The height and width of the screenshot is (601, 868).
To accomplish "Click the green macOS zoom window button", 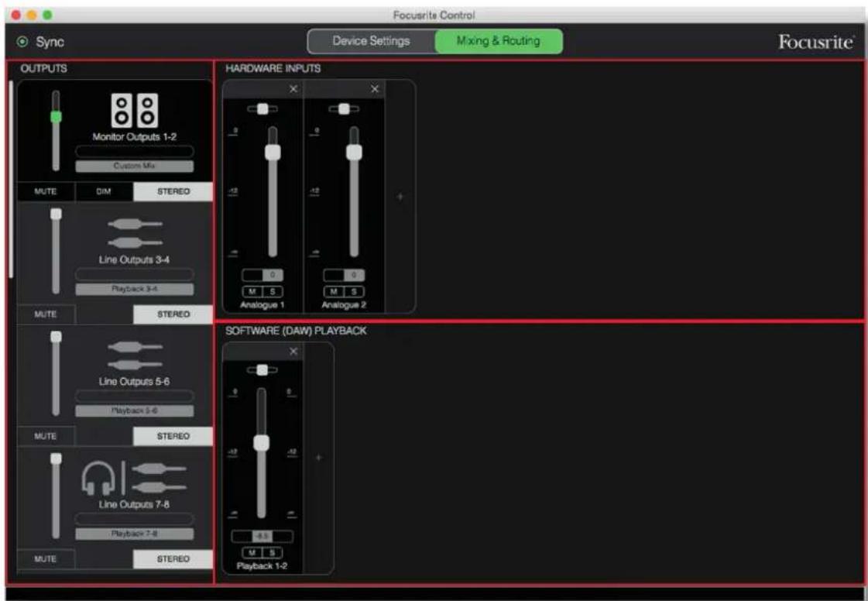I will coord(47,15).
